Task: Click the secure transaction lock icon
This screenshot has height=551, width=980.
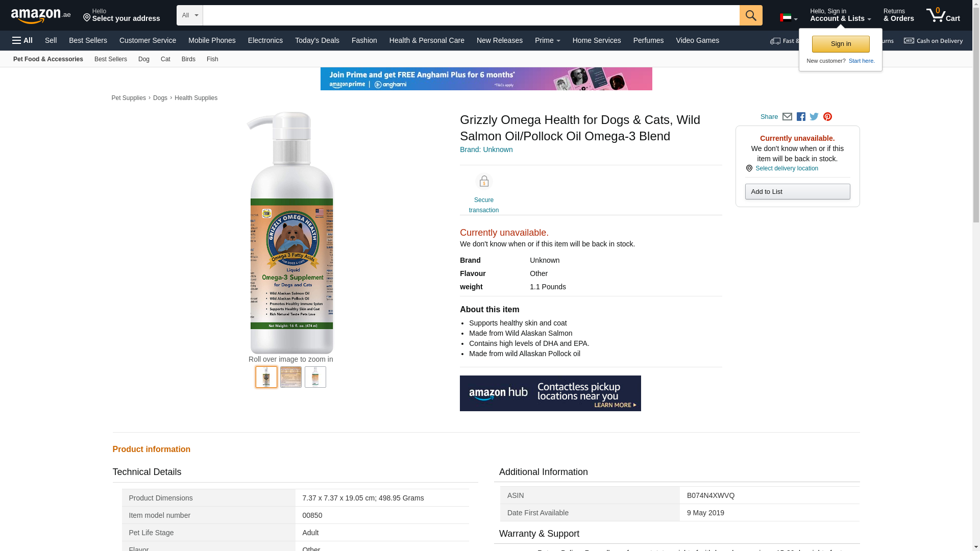Action: [x=484, y=182]
